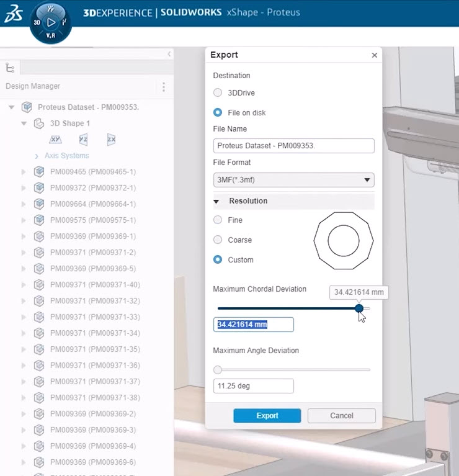Click the Maximum Angle Deviation slider handle

(x=218, y=370)
